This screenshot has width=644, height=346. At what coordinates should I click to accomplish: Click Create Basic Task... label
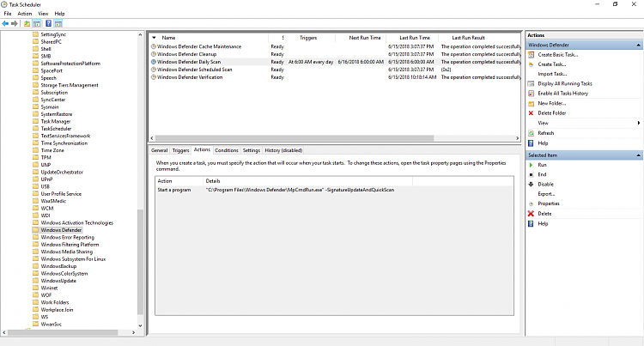pyautogui.click(x=558, y=55)
